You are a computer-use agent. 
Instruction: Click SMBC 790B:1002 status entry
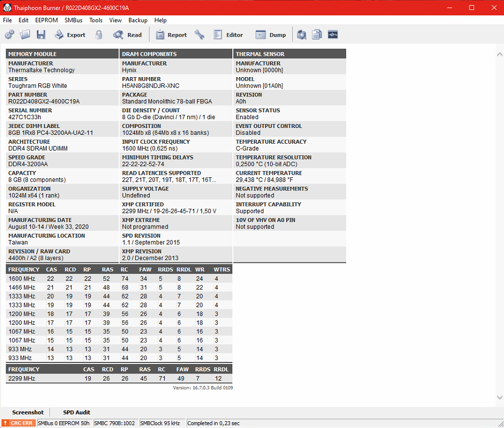[116, 423]
